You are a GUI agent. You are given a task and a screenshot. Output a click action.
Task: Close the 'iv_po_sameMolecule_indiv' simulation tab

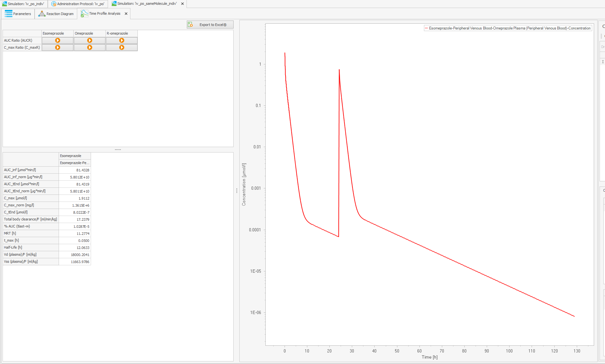(183, 4)
